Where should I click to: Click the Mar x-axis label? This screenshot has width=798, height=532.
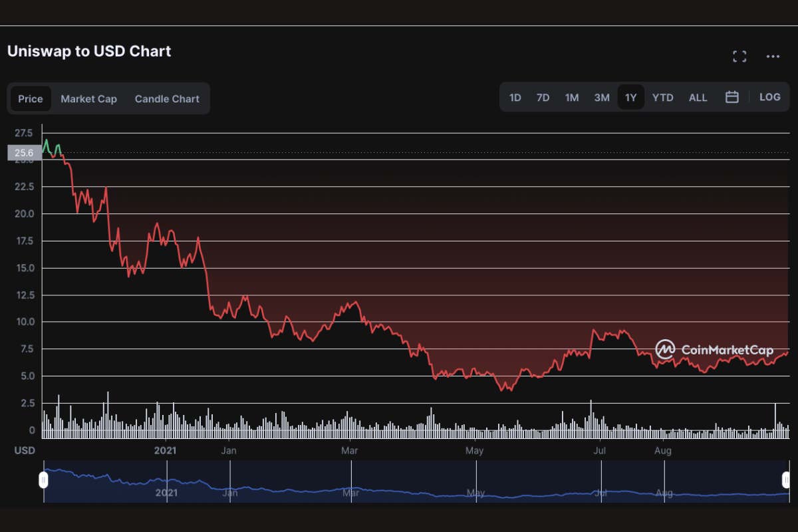pos(350,450)
